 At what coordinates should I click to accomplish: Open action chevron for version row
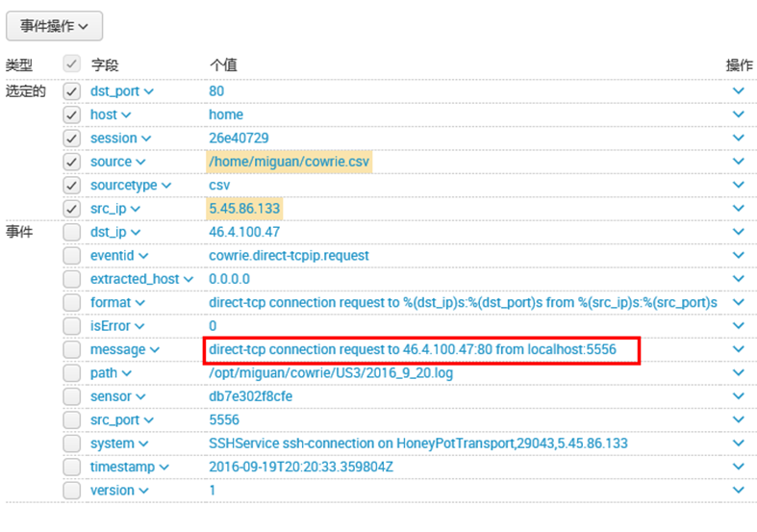coord(738,491)
